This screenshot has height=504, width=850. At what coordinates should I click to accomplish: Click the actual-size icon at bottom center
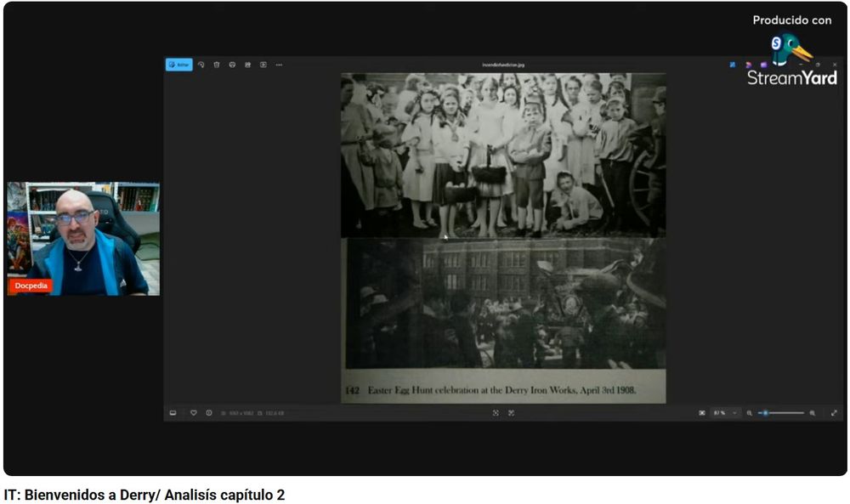[511, 413]
